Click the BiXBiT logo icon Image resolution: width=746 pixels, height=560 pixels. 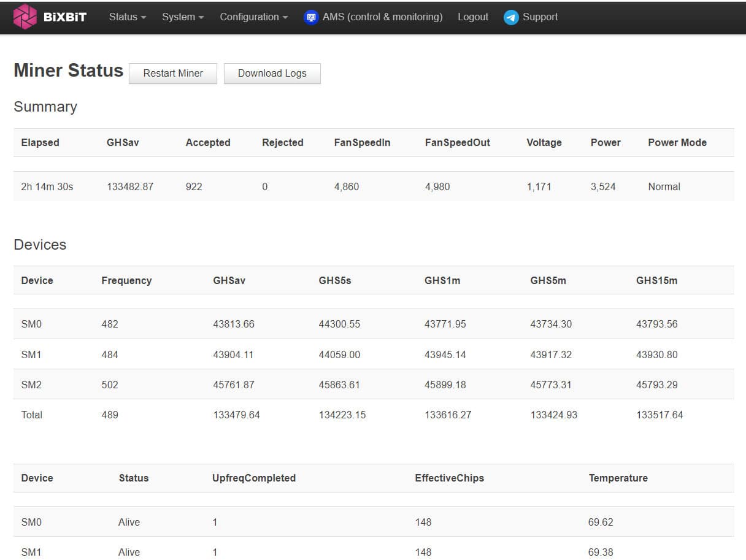(25, 17)
